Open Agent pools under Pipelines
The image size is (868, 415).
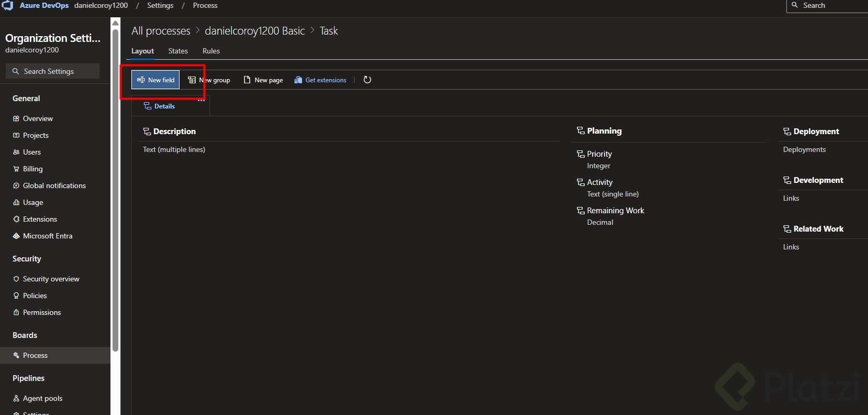(x=42, y=398)
